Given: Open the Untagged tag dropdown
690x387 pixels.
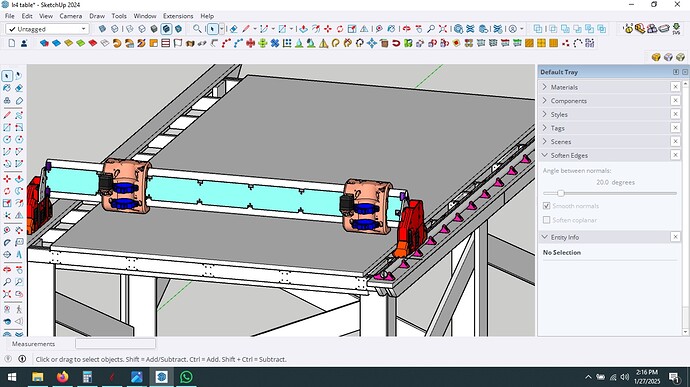Looking at the screenshot, I should 47,29.
